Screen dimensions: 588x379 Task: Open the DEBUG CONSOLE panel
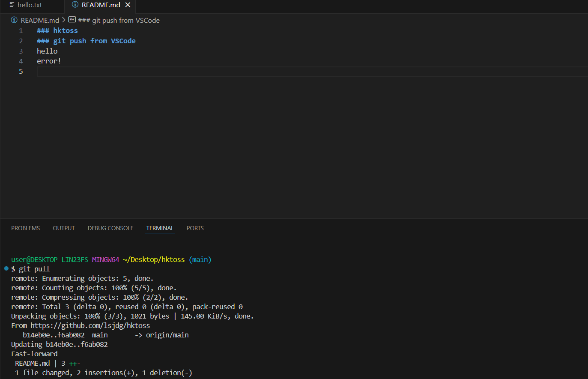pos(110,228)
